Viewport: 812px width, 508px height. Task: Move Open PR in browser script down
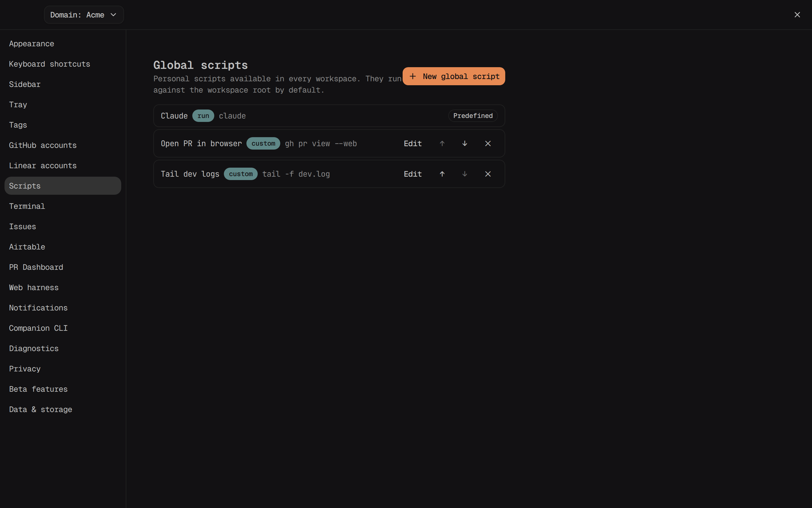tap(465, 143)
